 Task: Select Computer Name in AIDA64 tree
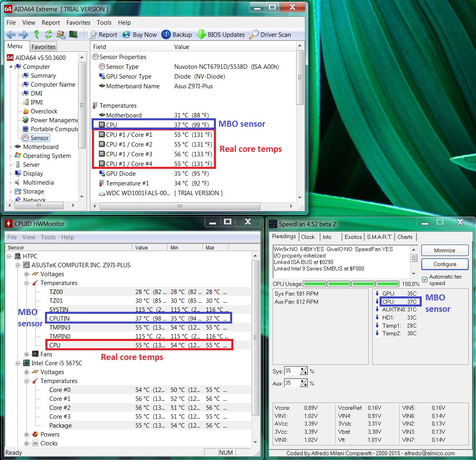[49, 84]
